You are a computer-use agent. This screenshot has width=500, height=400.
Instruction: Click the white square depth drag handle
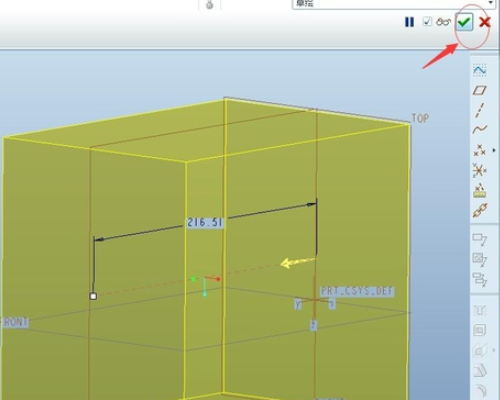click(x=93, y=296)
